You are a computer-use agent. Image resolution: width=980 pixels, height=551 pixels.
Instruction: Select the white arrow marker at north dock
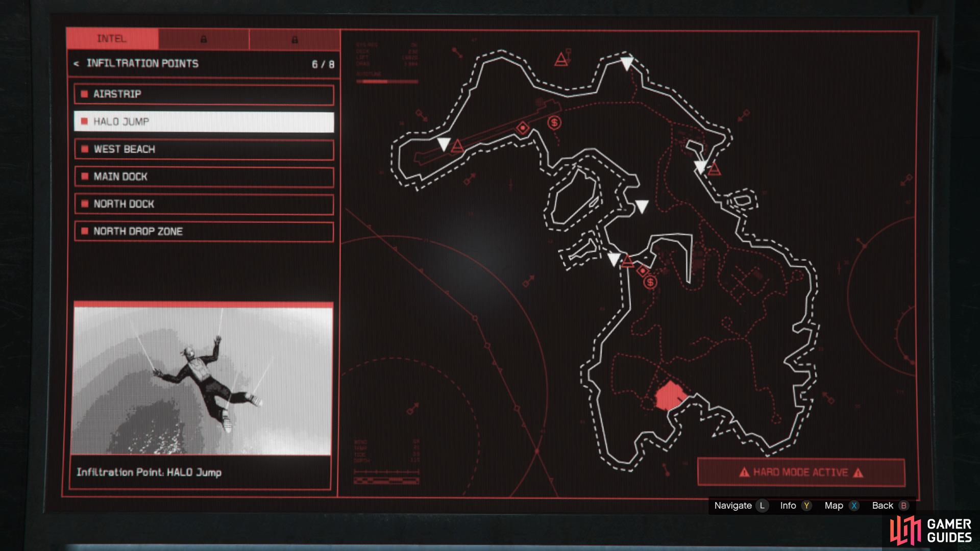(700, 167)
